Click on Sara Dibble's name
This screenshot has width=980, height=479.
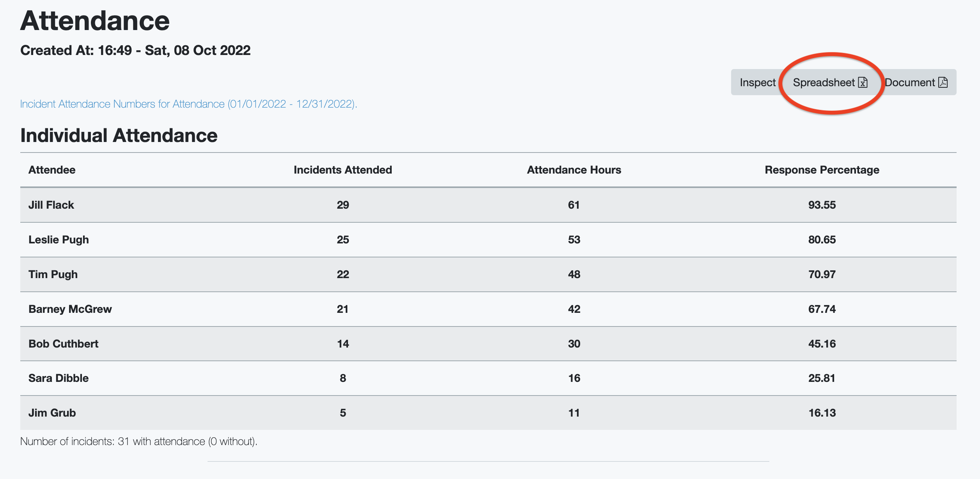tap(59, 378)
